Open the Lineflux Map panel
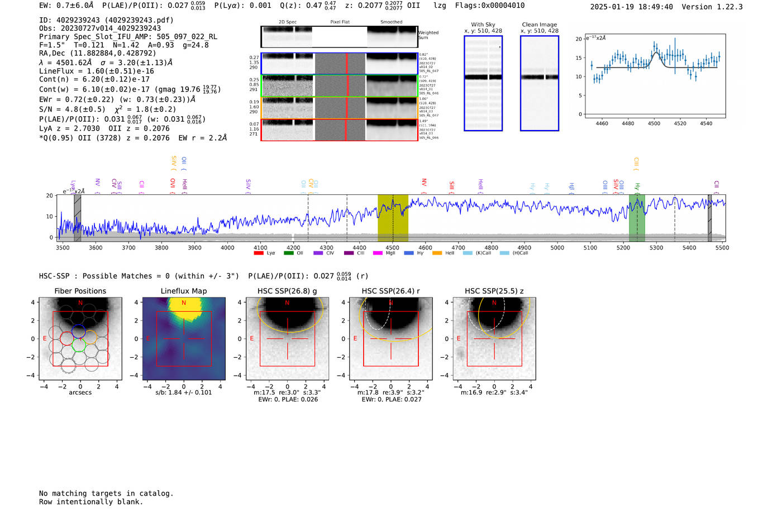782x532 pixels. [184, 339]
